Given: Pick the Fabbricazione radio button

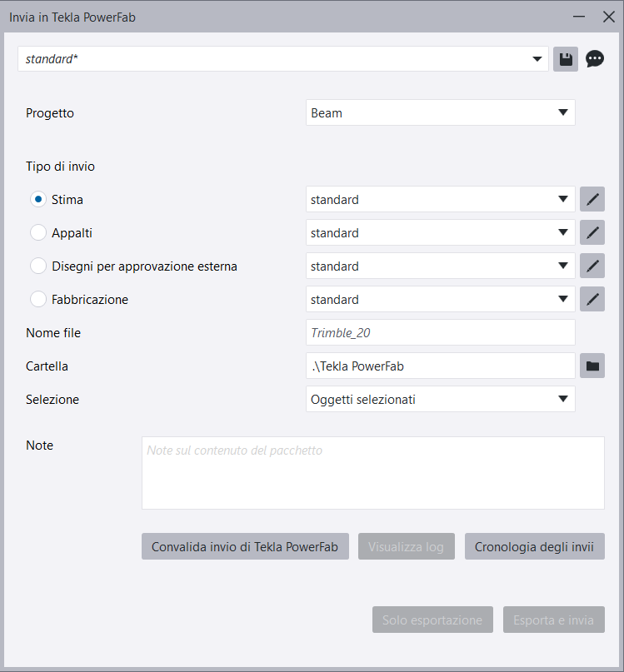Looking at the screenshot, I should pyautogui.click(x=38, y=300).
